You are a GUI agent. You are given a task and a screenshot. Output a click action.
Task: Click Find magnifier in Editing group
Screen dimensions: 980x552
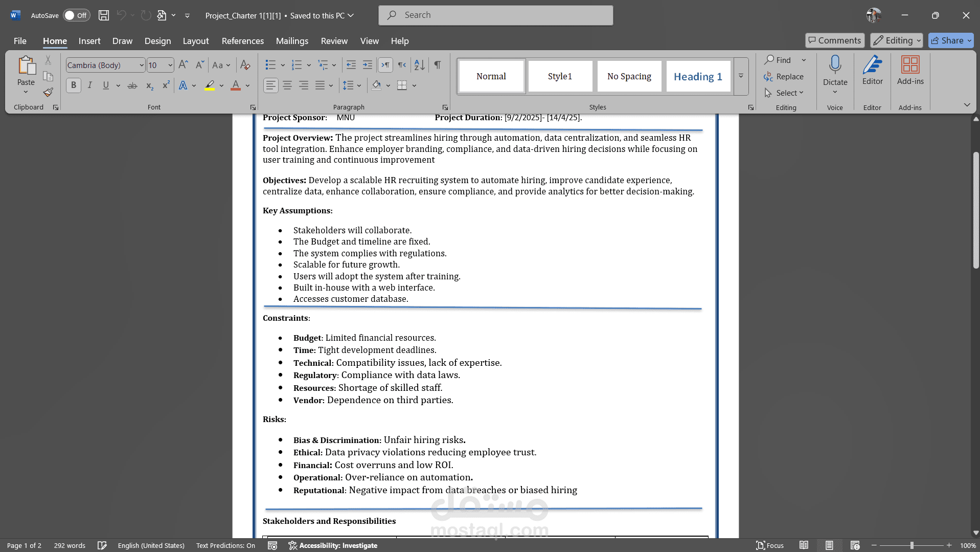[x=778, y=60]
